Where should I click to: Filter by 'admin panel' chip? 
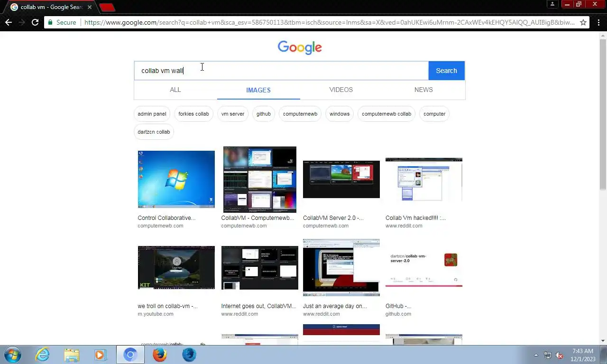point(152,114)
